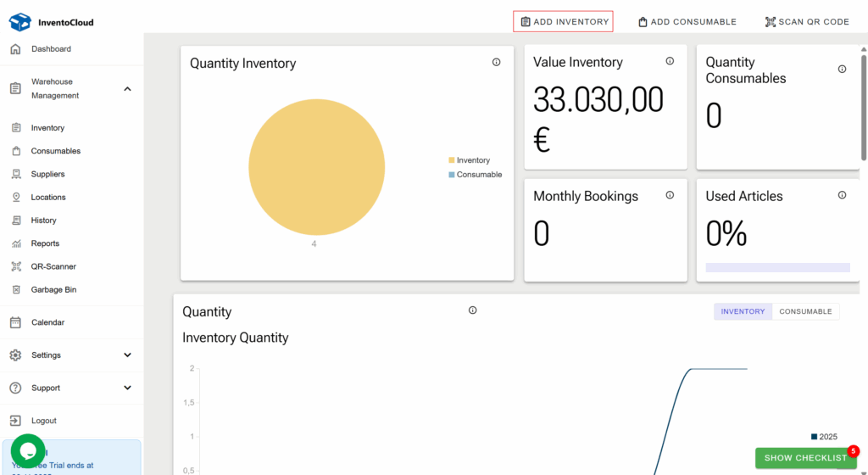
Task: Click the InventoCloud box logo
Action: point(20,22)
